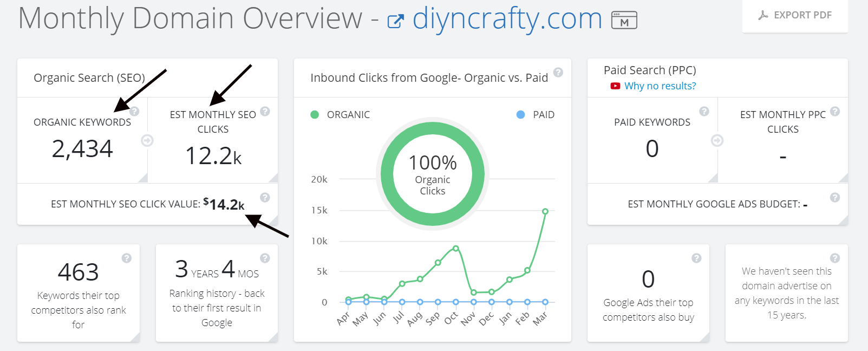Click the arrow circle next to Organic Keywords
The image size is (868, 351).
click(147, 141)
